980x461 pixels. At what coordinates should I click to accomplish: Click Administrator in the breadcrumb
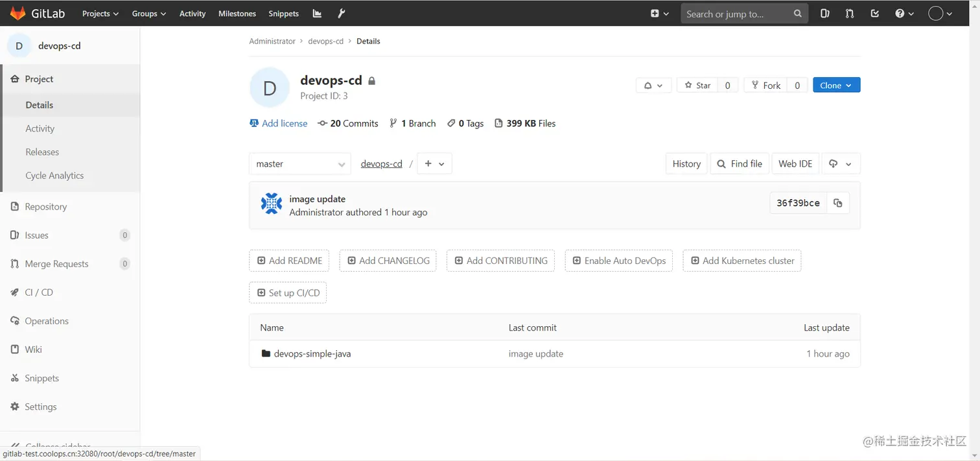tap(272, 41)
